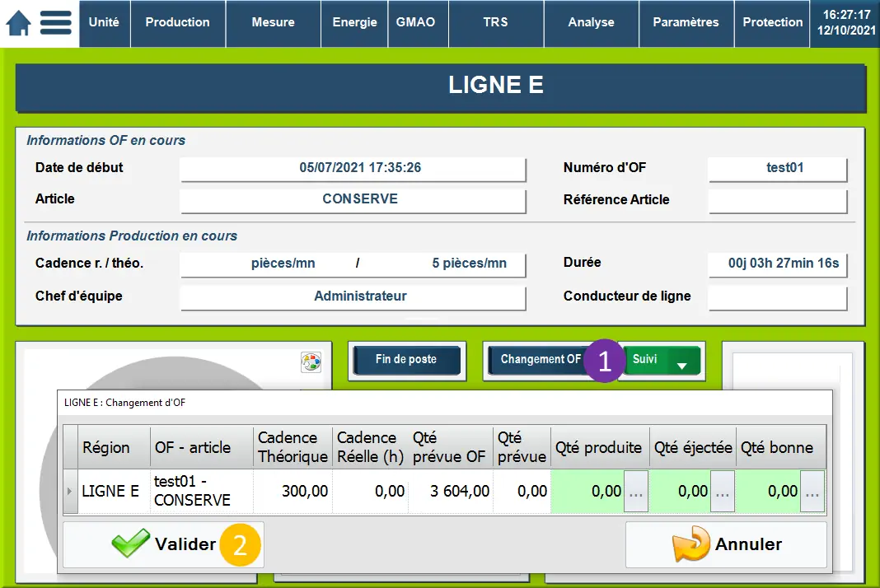Open the Production menu
Viewport: 880px width, 588px height.
click(178, 23)
